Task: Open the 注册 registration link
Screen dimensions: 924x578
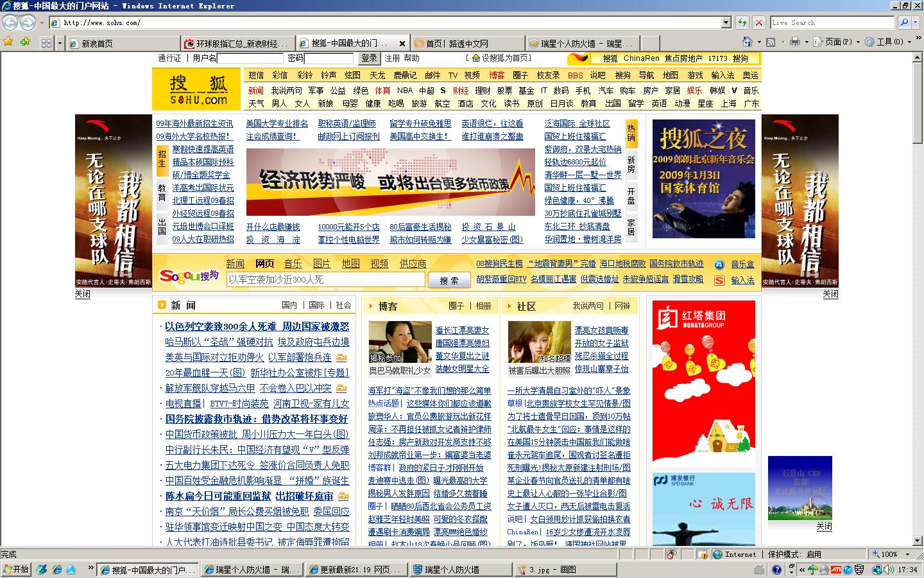Action: click(392, 58)
